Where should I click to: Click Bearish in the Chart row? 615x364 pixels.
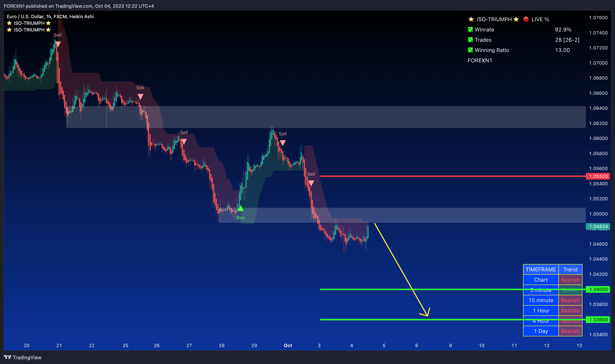point(570,280)
